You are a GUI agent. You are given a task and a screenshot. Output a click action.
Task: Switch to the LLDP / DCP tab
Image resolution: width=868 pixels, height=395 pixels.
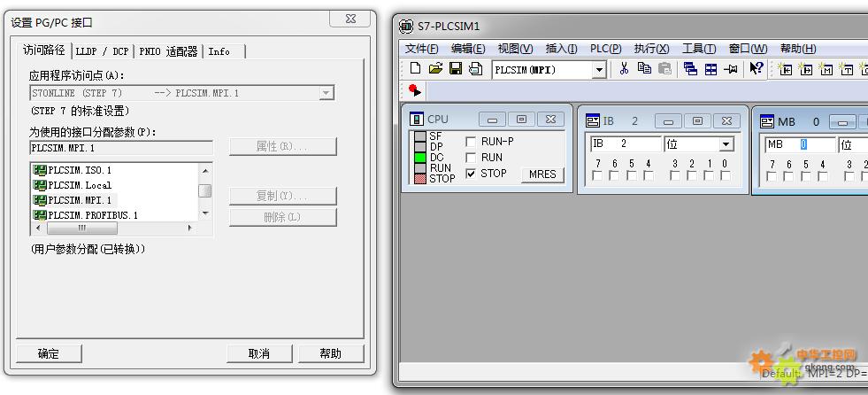tap(103, 51)
